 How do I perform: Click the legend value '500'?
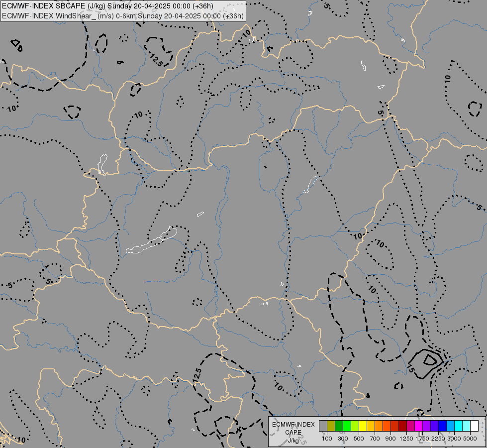tap(359, 439)
